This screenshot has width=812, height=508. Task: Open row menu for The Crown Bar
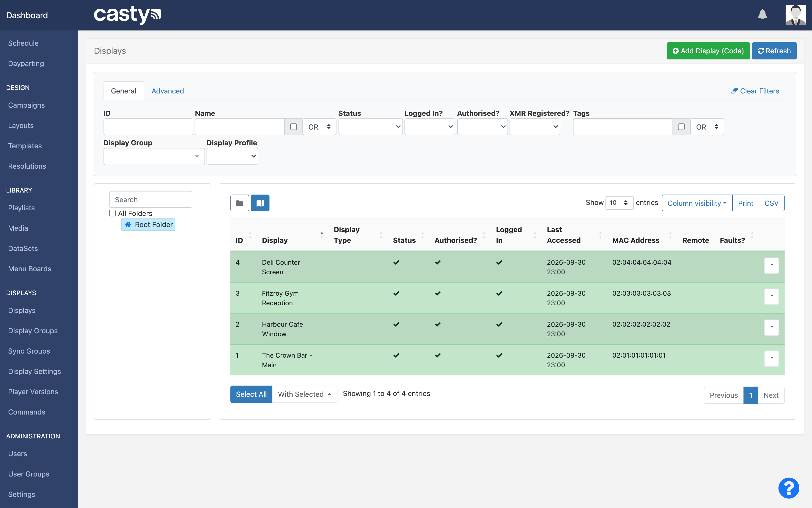point(771,358)
